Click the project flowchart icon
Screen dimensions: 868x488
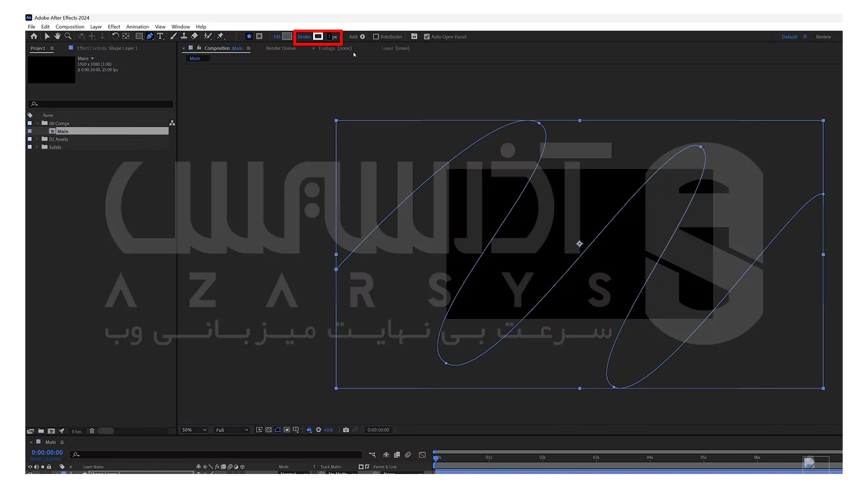(x=172, y=123)
